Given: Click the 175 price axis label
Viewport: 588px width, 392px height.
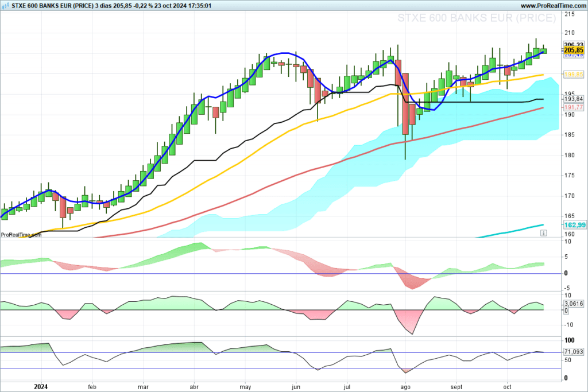Looking at the screenshot, I should click(570, 176).
